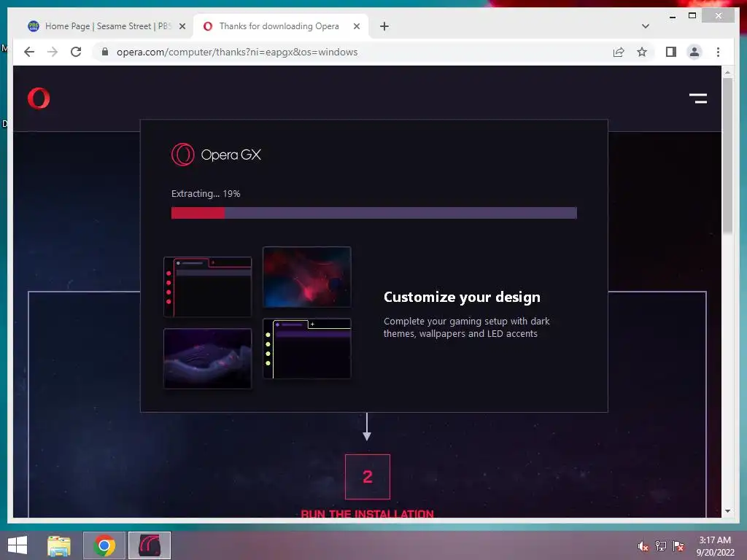Click the purple landscape wallpaper thumbnail
This screenshot has height=560, width=747.
coord(208,359)
